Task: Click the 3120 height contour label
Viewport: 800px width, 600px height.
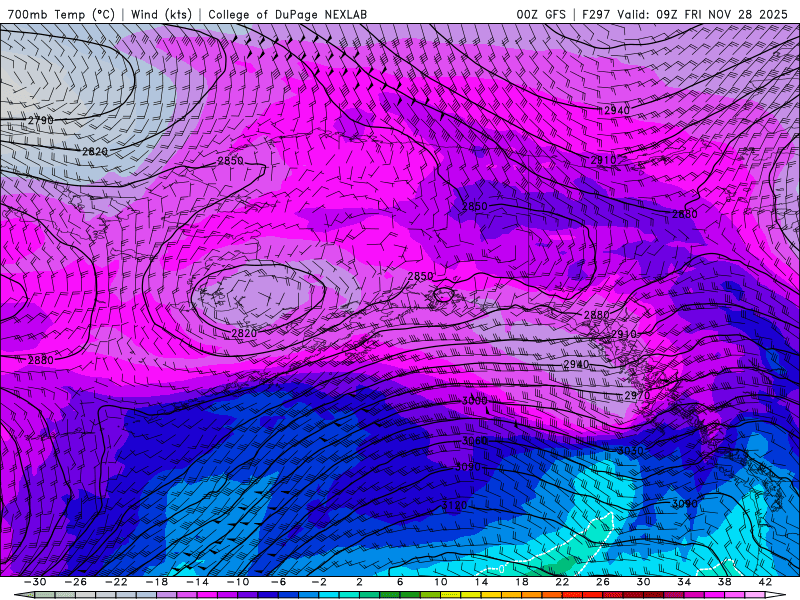Action: [x=454, y=505]
